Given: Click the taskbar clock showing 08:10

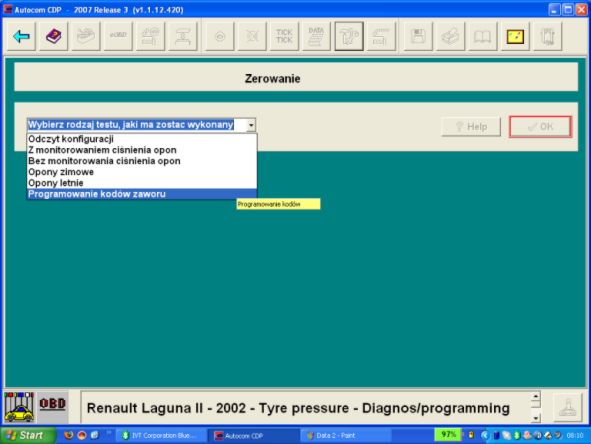Looking at the screenshot, I should point(575,435).
